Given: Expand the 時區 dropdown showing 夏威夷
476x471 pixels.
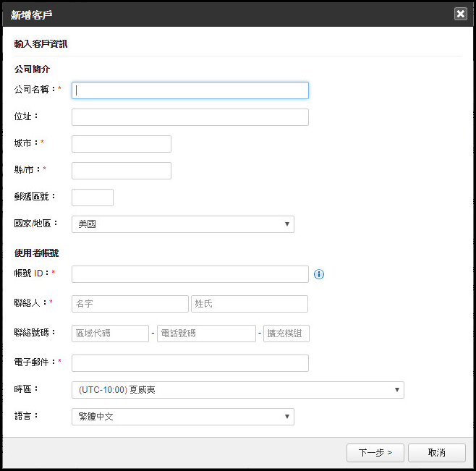Looking at the screenshot, I should tap(237, 390).
